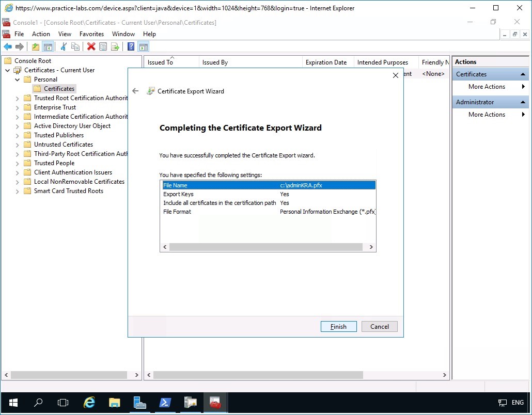The height and width of the screenshot is (415, 532).
Task: Open the Favorites menu
Action: pyautogui.click(x=91, y=34)
